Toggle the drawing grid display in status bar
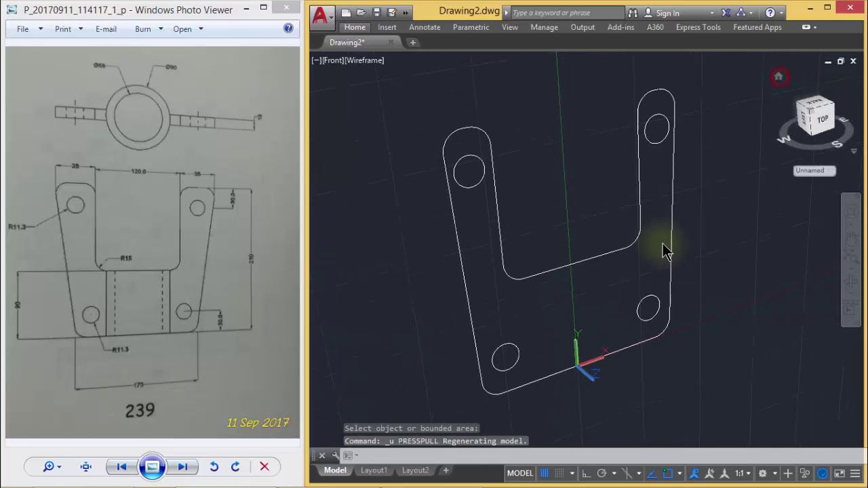The height and width of the screenshot is (488, 868). [544, 473]
